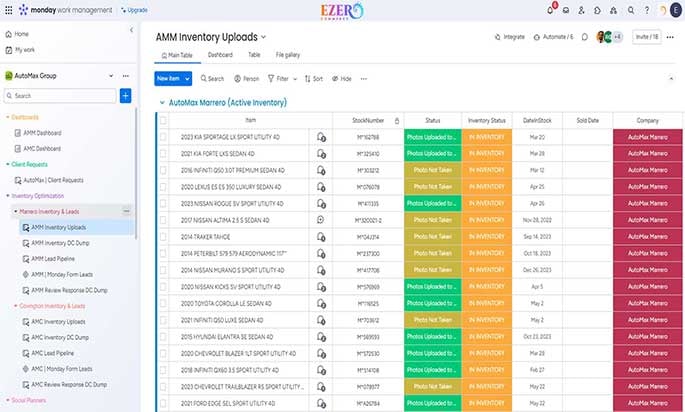Click the Search button in the board toolbar
Screen dimensions: 685x412
pos(212,79)
